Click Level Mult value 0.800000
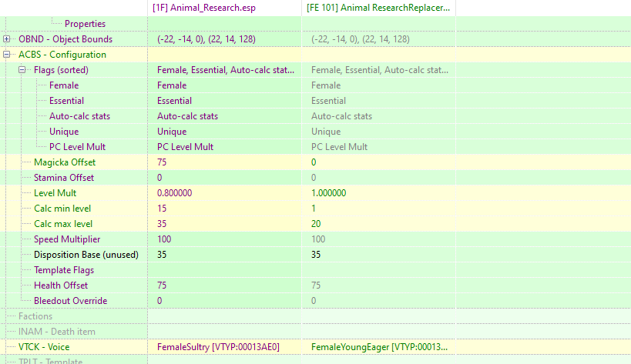The width and height of the screenshot is (631, 364). pyautogui.click(x=175, y=193)
